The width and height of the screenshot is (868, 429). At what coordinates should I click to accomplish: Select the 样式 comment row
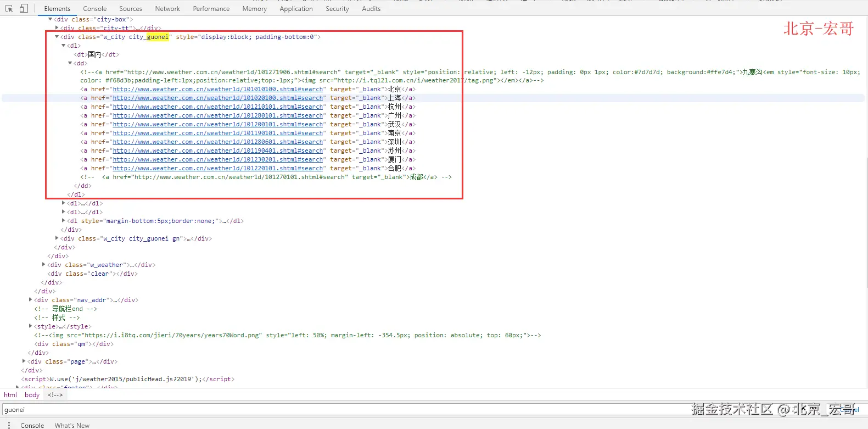coord(57,317)
